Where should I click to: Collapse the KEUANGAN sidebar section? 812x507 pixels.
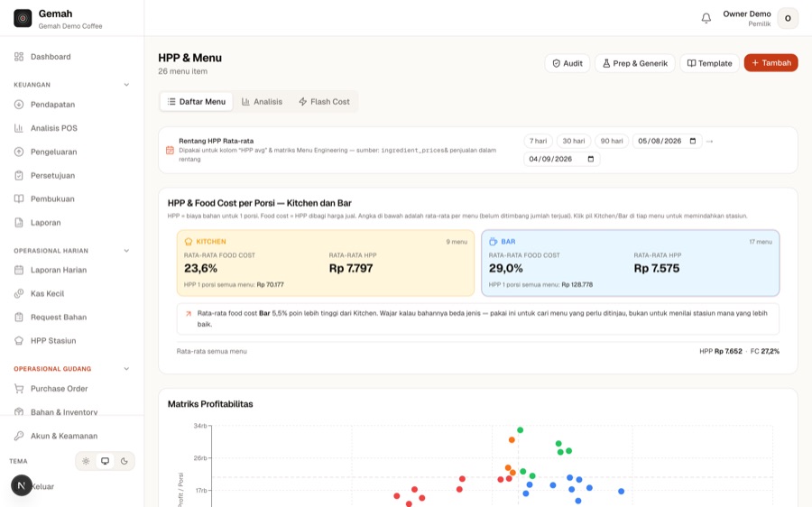[126, 85]
